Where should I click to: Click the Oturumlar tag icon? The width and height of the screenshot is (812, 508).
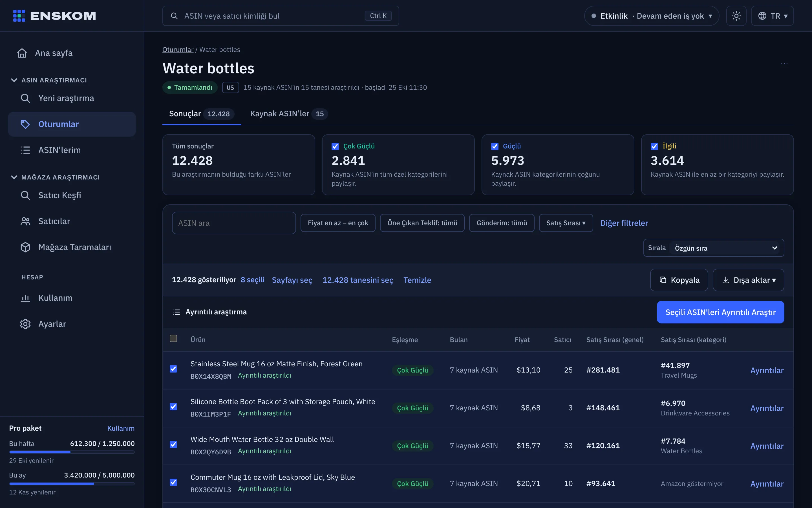pyautogui.click(x=25, y=124)
